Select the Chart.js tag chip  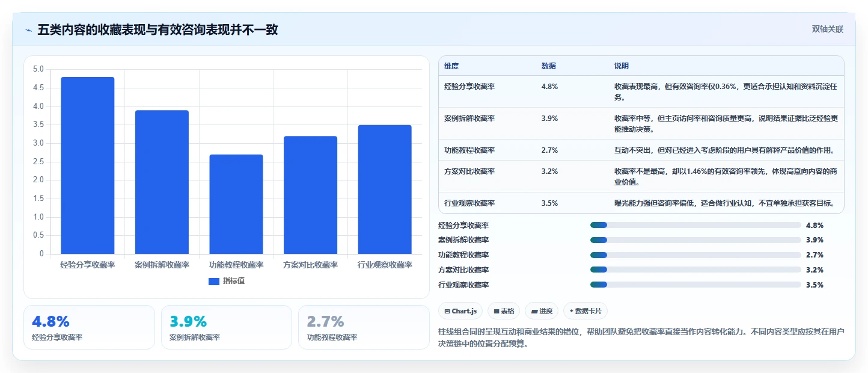coord(460,311)
